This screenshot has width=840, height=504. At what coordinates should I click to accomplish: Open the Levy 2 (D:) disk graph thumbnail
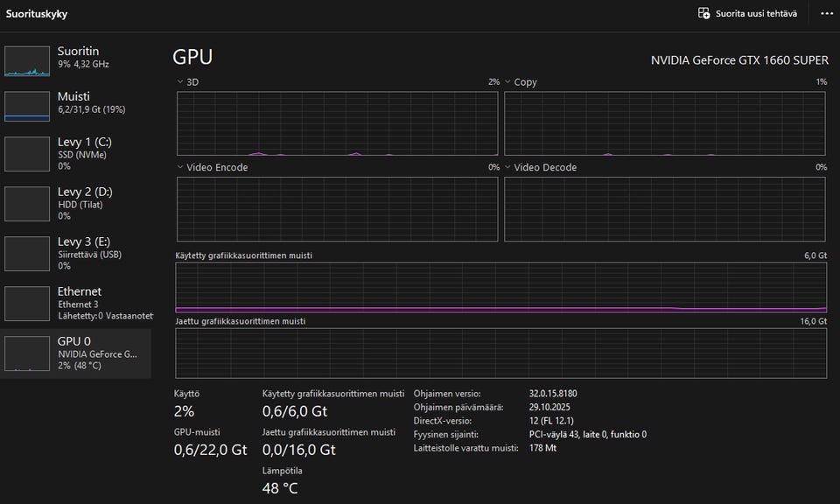click(28, 203)
